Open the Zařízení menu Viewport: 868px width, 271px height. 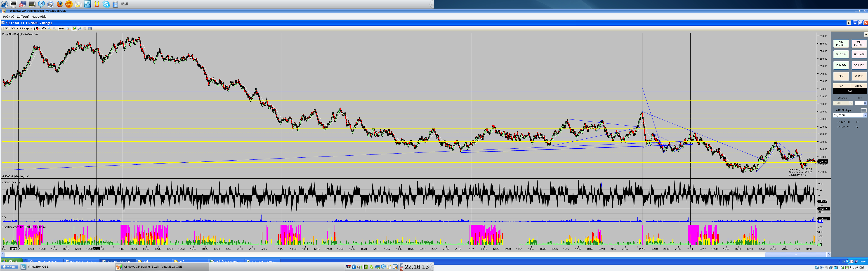click(x=23, y=16)
